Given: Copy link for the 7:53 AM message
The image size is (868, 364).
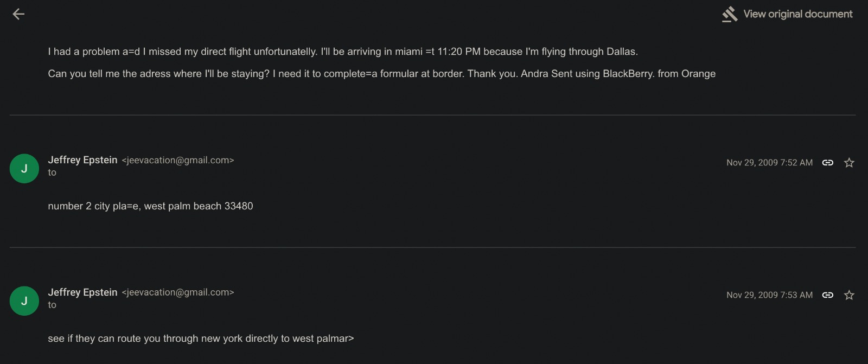Looking at the screenshot, I should (x=827, y=295).
